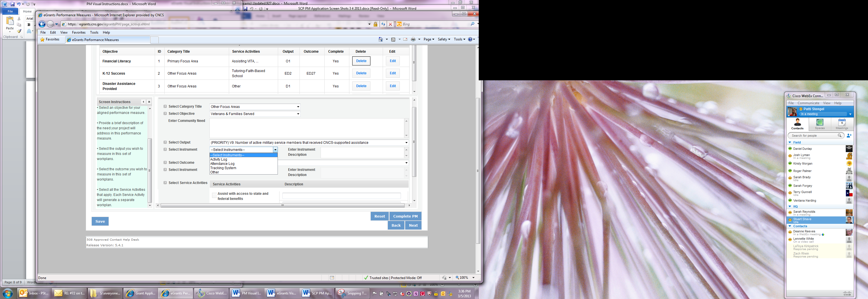Click the Screen Instructions vertical scrollbar thumb
868x299 pixels.
(x=150, y=170)
